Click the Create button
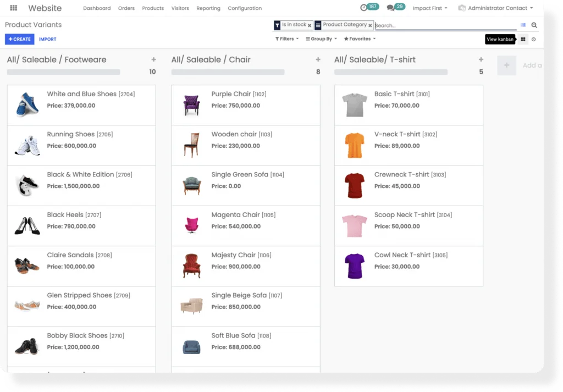This screenshot has width=563, height=392. [19, 39]
